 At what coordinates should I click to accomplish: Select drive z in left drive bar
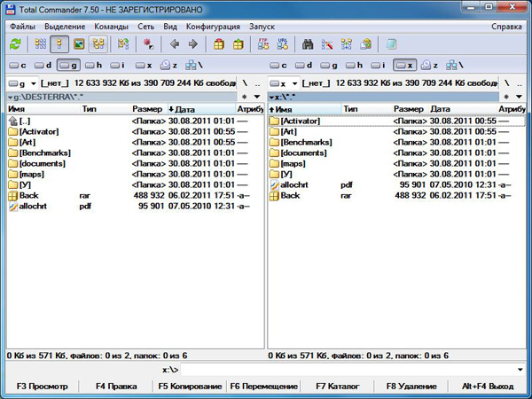(x=169, y=65)
